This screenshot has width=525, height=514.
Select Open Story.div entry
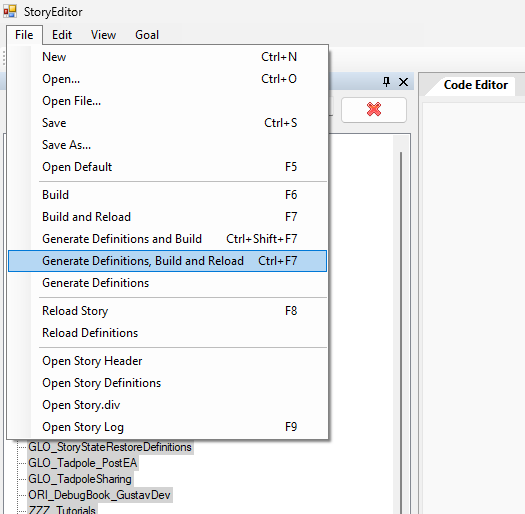click(x=167, y=405)
